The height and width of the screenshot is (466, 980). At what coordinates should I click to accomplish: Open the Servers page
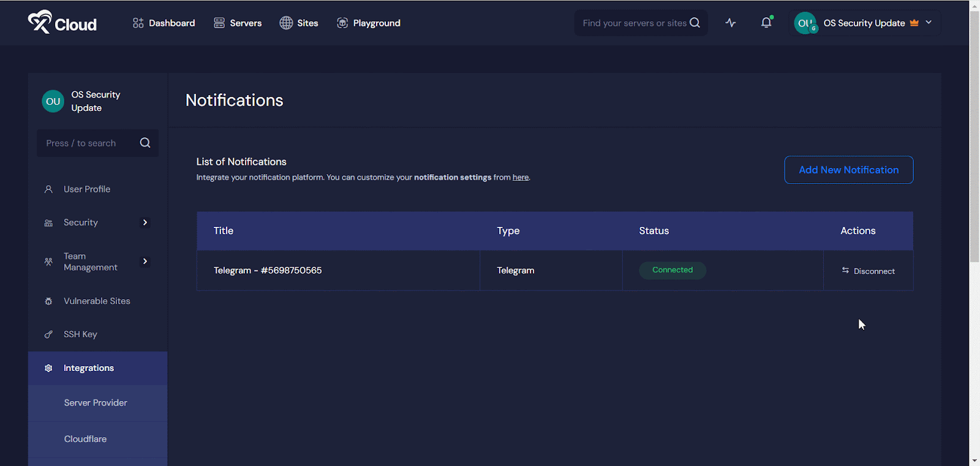(238, 23)
